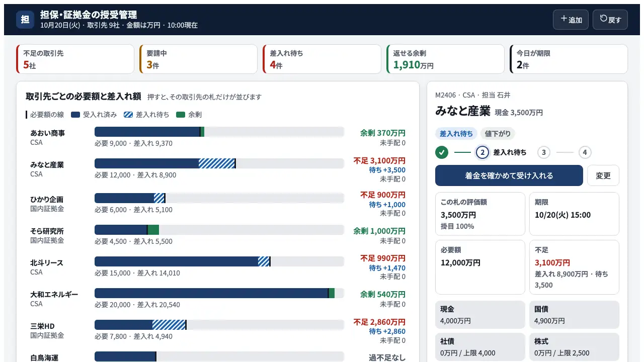644x362 pixels.
Task: Select step 3 circle in the stepper
Action: 543,152
